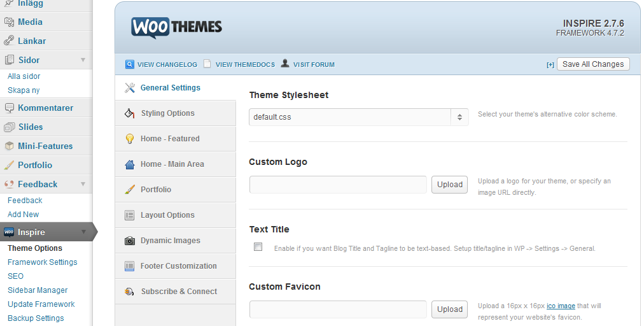Click the Subscribe & Connect icon
644x326 pixels.
[130, 292]
